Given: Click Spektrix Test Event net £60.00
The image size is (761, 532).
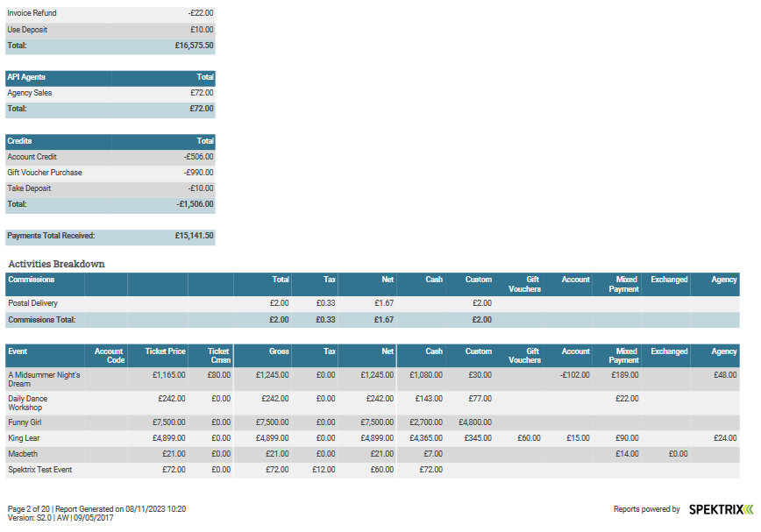Looking at the screenshot, I should click(x=382, y=470).
